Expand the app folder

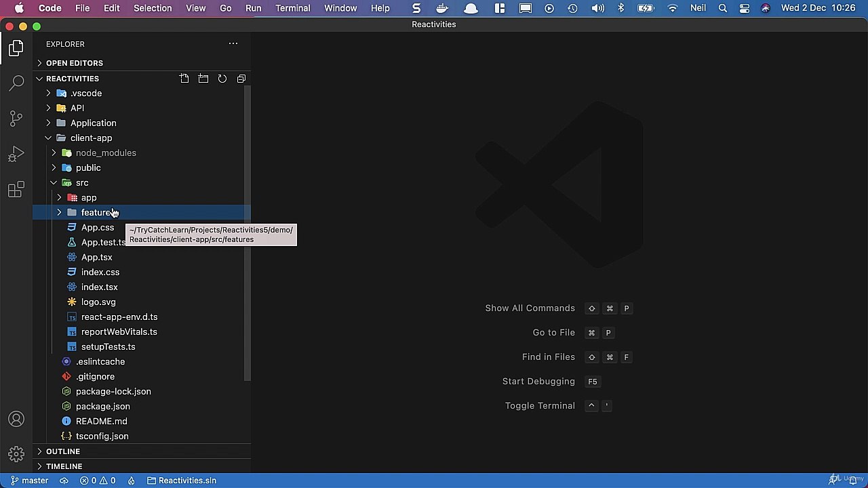pos(142,198)
